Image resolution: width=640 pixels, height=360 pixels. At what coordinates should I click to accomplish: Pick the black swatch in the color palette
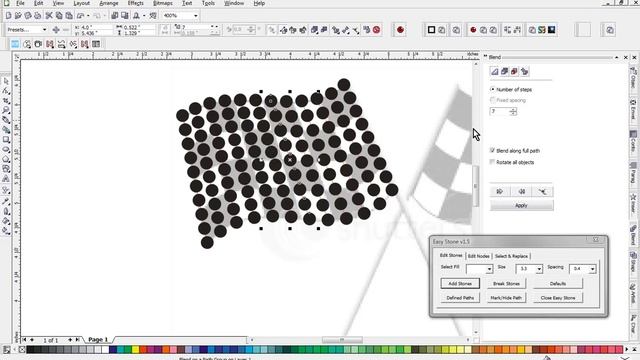[30, 349]
